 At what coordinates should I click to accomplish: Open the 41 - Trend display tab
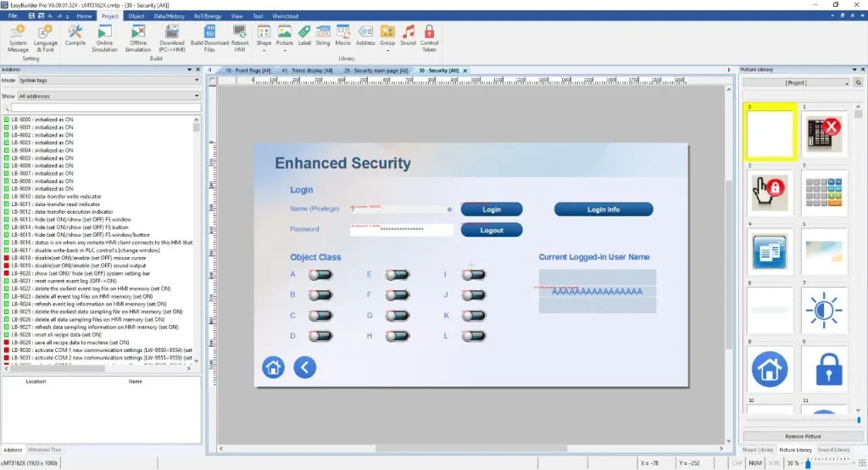pos(307,70)
